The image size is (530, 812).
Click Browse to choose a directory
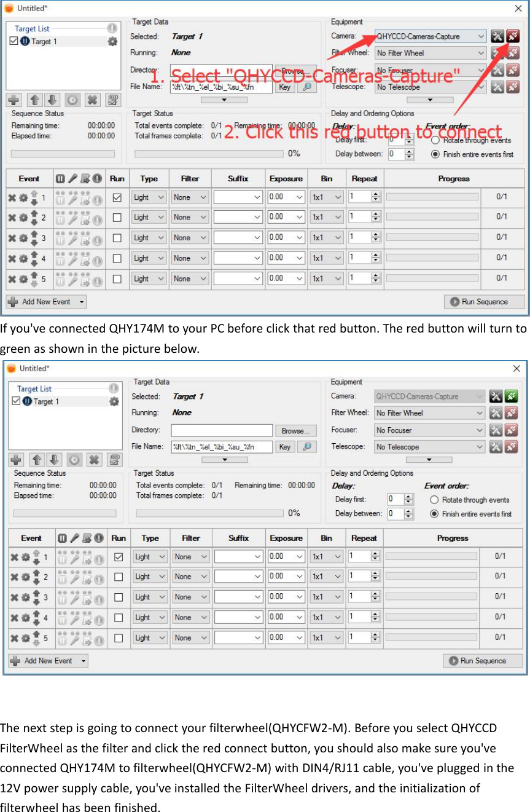pyautogui.click(x=296, y=69)
